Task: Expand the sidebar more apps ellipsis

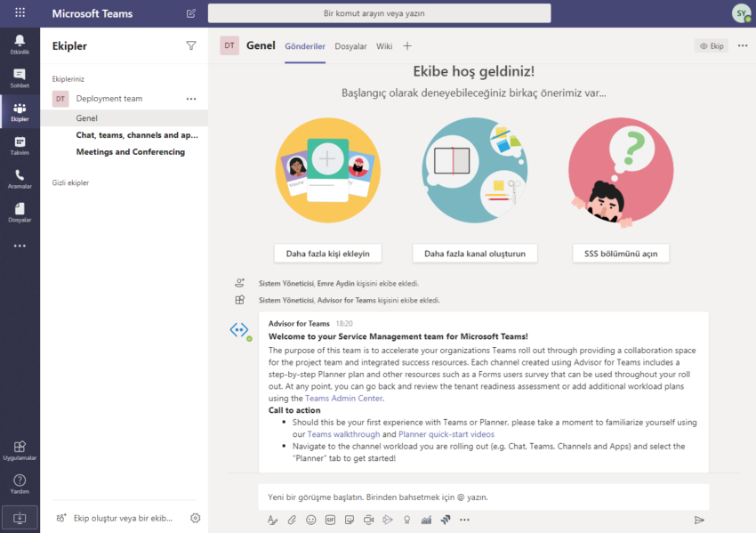Action: coord(20,246)
